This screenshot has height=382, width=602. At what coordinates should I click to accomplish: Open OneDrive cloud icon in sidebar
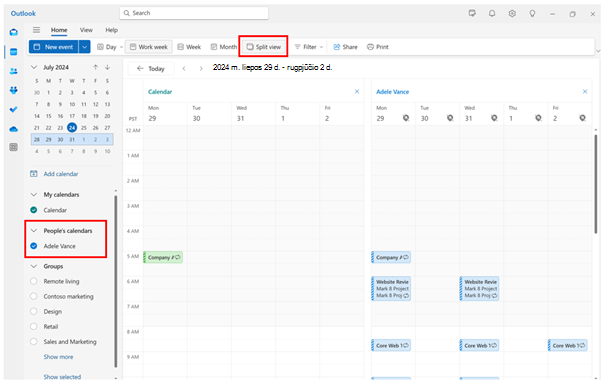(13, 129)
